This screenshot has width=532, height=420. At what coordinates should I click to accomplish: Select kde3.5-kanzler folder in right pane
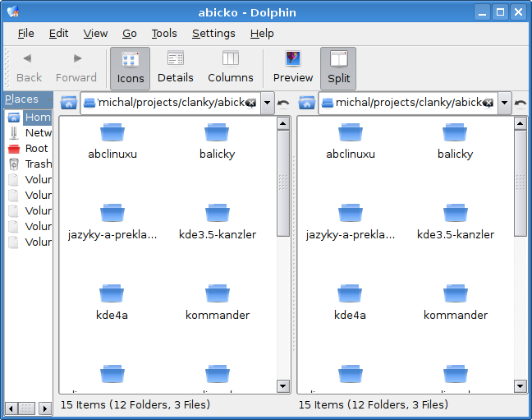pos(456,222)
